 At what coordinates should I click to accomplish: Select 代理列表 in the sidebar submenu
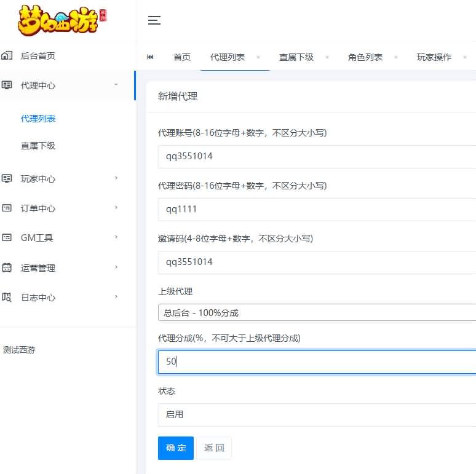click(38, 119)
